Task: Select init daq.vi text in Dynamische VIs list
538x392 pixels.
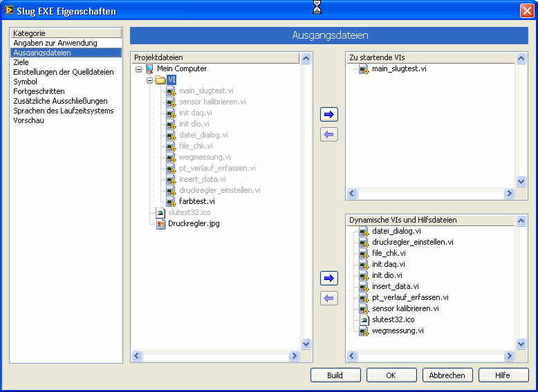Action: (389, 264)
